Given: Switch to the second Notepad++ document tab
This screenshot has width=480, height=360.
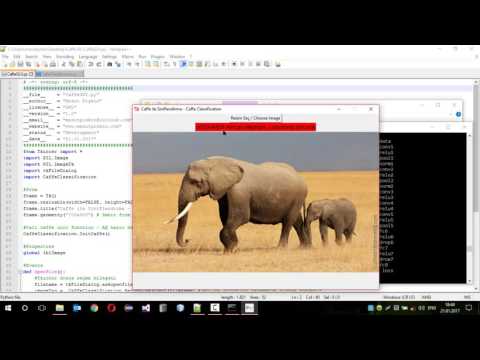Looking at the screenshot, I should [x=59, y=74].
